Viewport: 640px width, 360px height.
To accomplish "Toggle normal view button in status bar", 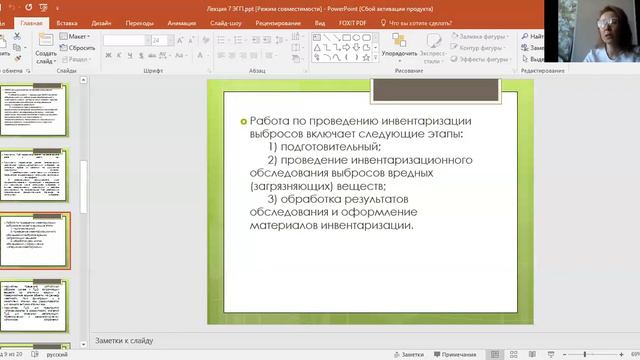I will pyautogui.click(x=495, y=354).
